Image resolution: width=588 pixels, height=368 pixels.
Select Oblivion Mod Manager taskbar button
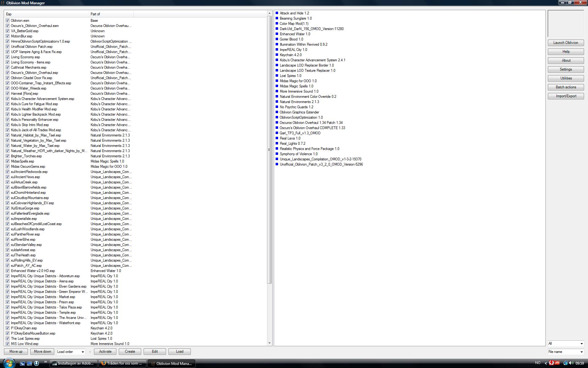(171, 363)
